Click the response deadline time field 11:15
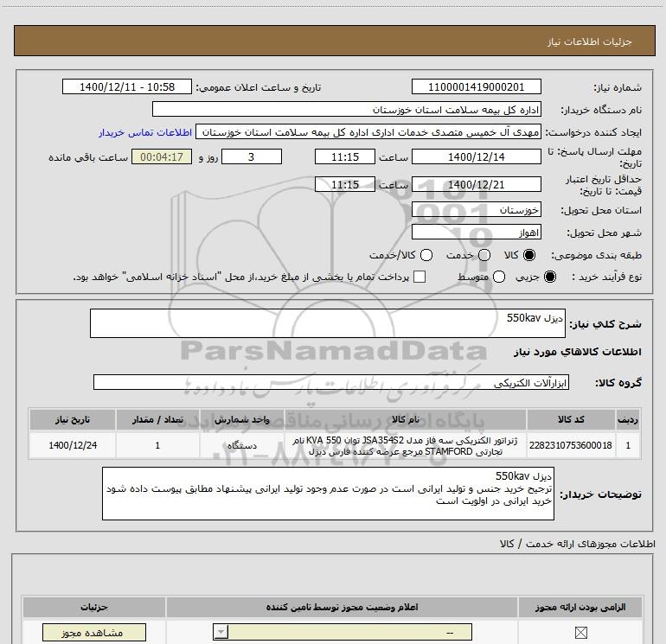Viewport: 666px width, 644px height. click(345, 156)
